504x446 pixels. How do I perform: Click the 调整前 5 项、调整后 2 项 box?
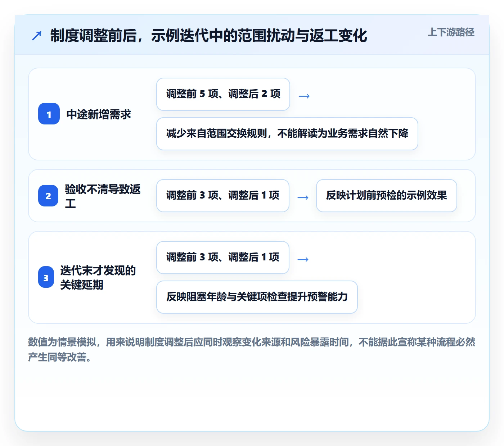(x=223, y=94)
